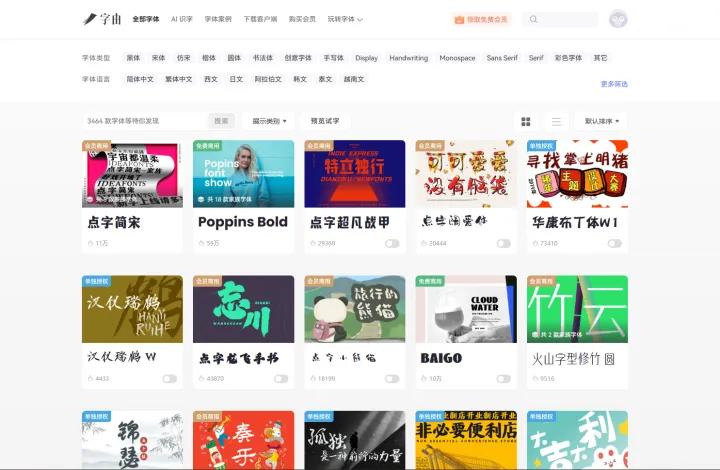Open the 旅行的熊猫 preview thumbnail
The width and height of the screenshot is (720, 470).
(354, 309)
